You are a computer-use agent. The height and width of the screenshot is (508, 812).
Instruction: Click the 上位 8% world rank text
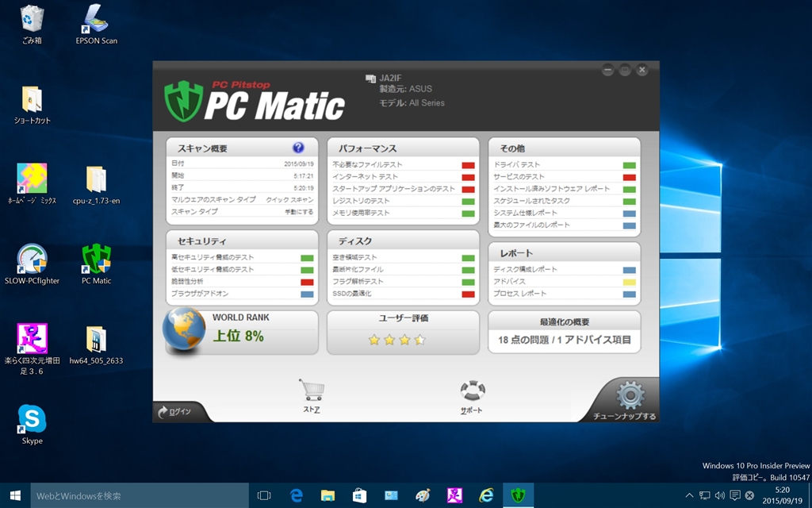(x=239, y=336)
